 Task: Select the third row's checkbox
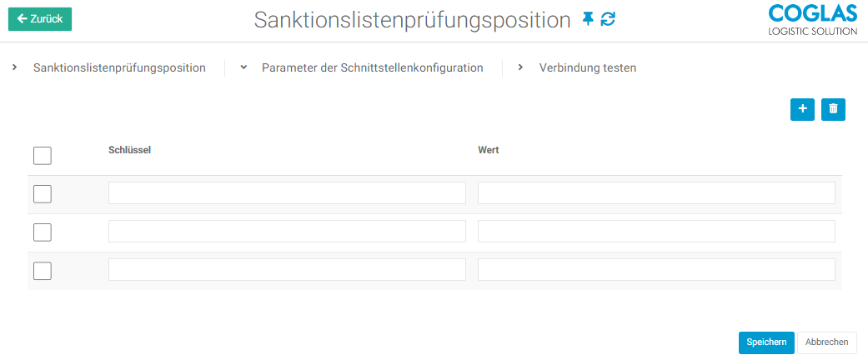[43, 271]
